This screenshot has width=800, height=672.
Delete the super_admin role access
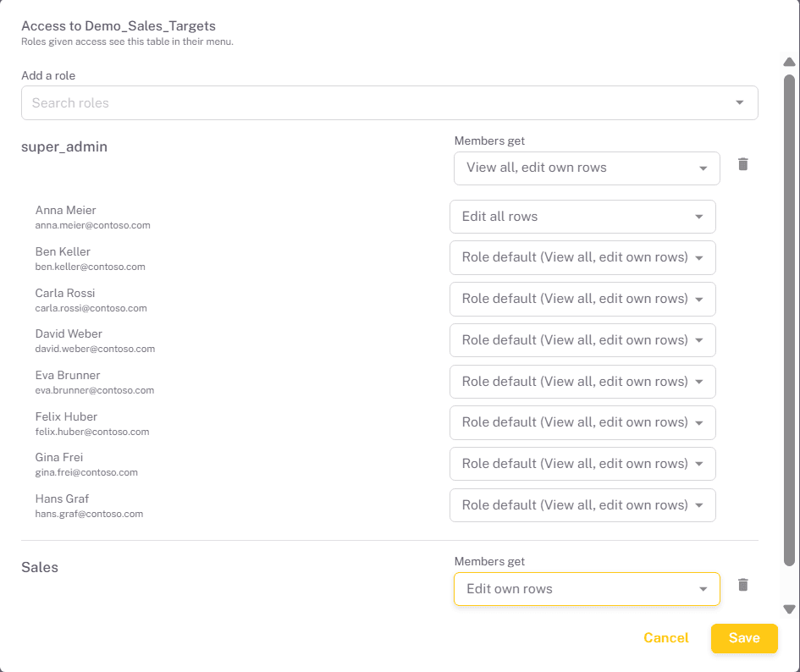click(743, 164)
